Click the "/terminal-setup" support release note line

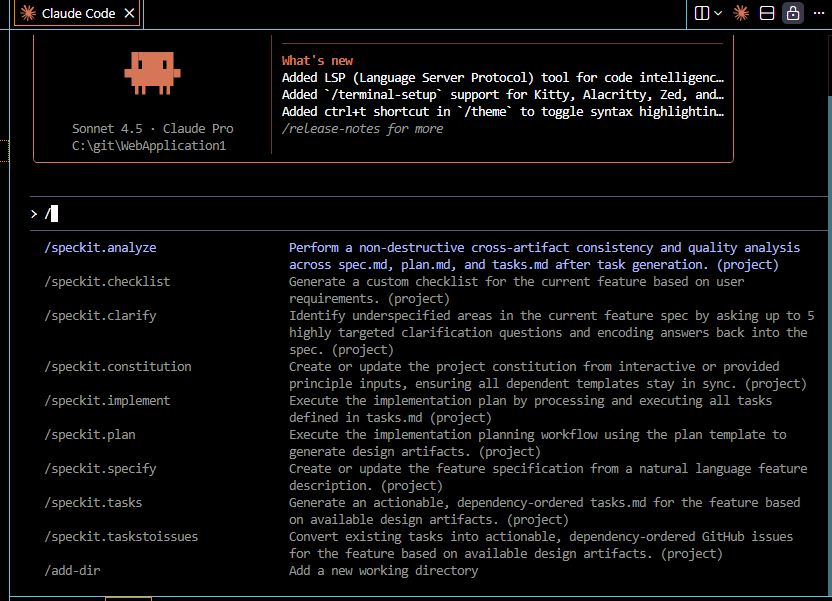click(x=502, y=94)
